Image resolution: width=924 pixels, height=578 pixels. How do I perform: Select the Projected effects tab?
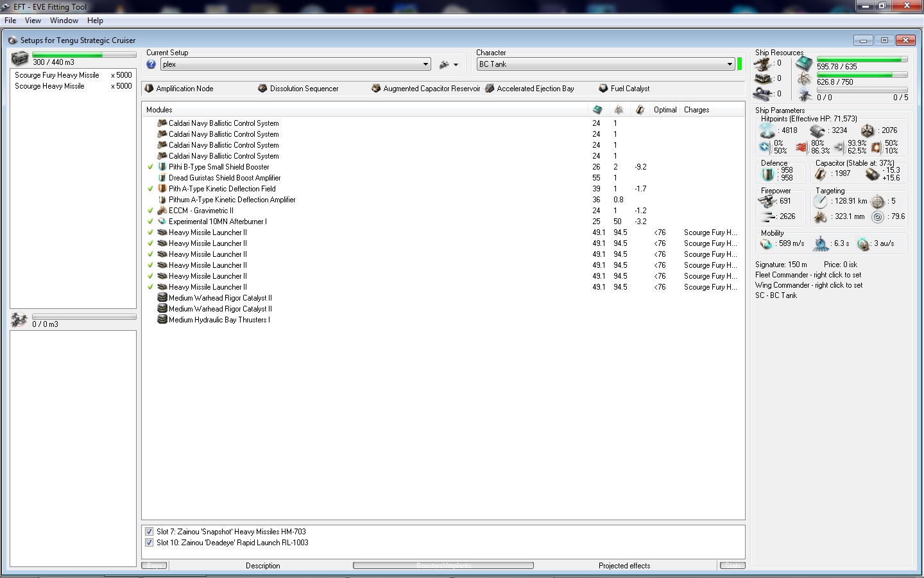click(x=624, y=566)
